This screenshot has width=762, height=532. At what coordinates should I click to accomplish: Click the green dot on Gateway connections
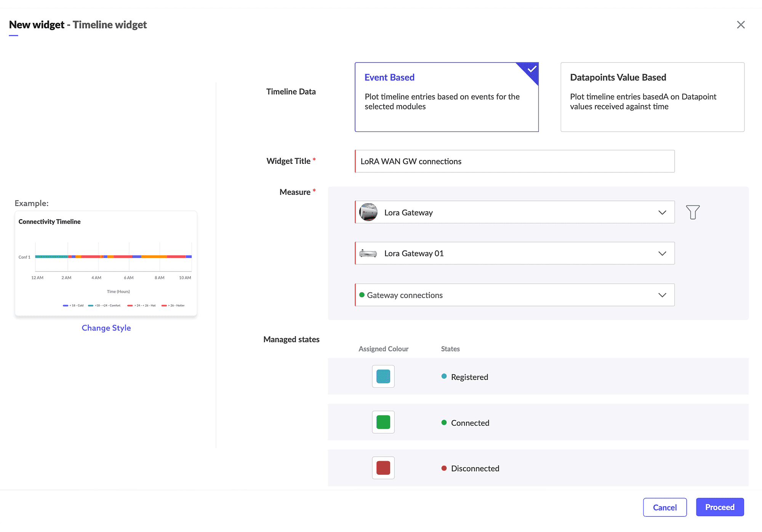click(x=362, y=295)
